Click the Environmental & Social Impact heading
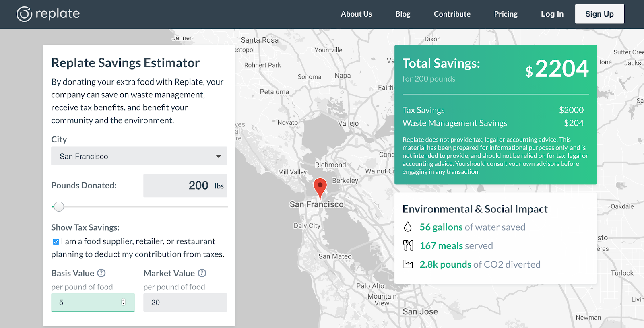The height and width of the screenshot is (328, 644). pos(475,209)
